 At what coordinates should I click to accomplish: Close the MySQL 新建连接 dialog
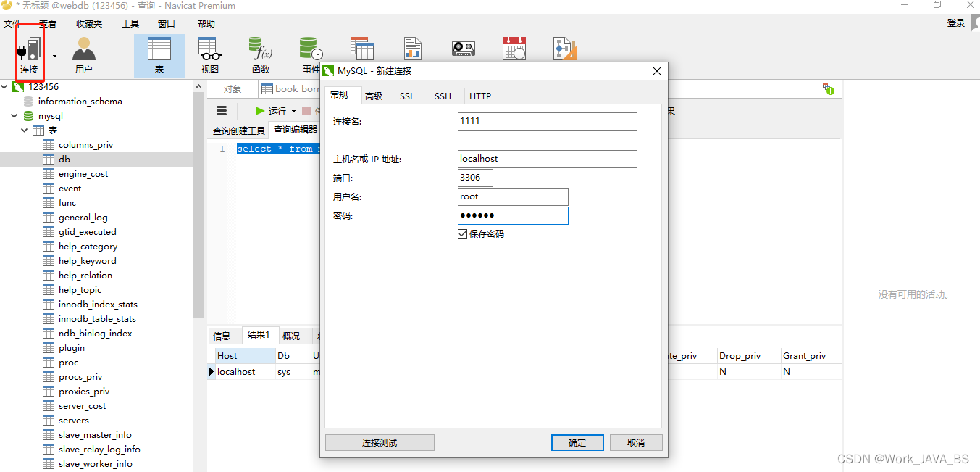click(657, 71)
